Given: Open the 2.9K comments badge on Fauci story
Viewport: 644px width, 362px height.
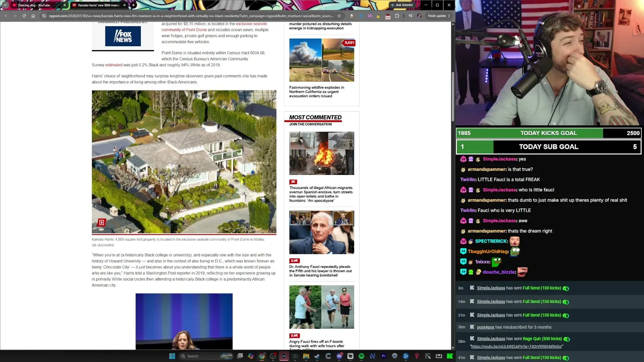Looking at the screenshot, I should pyautogui.click(x=294, y=260).
